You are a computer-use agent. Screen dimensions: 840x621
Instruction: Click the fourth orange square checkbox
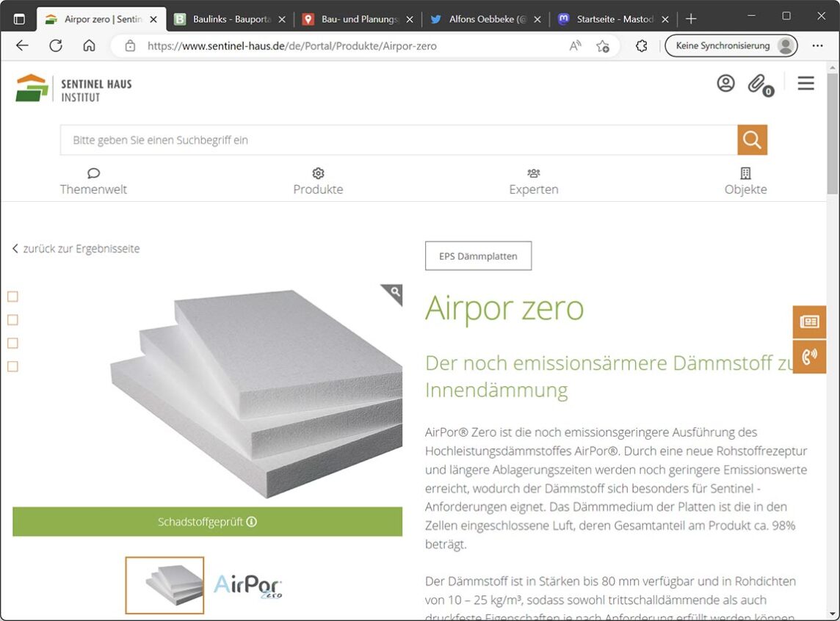13,366
